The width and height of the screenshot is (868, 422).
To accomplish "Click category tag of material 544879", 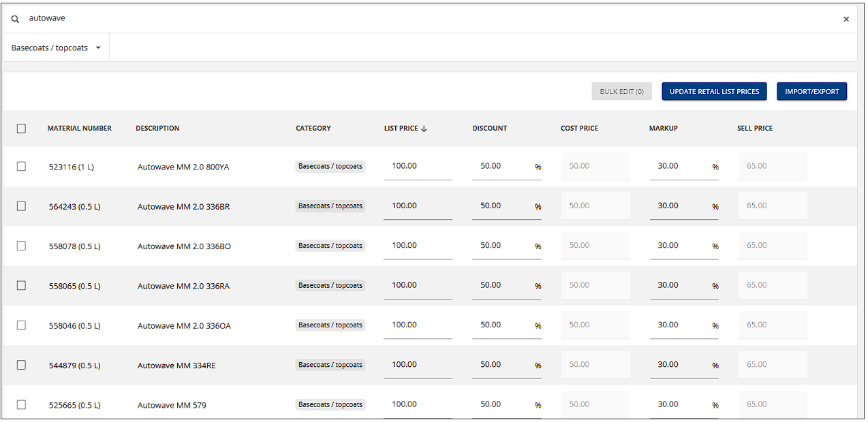I will pyautogui.click(x=330, y=365).
